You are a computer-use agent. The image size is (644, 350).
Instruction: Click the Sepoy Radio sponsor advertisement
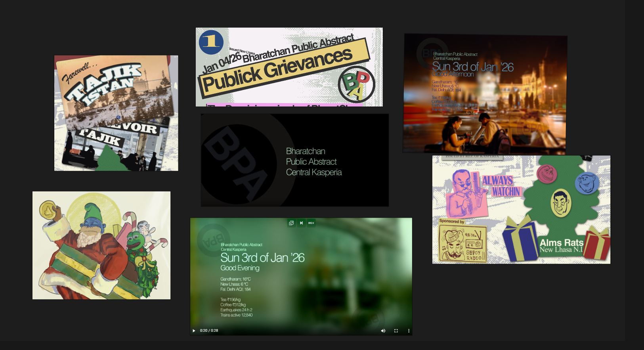coord(462,243)
